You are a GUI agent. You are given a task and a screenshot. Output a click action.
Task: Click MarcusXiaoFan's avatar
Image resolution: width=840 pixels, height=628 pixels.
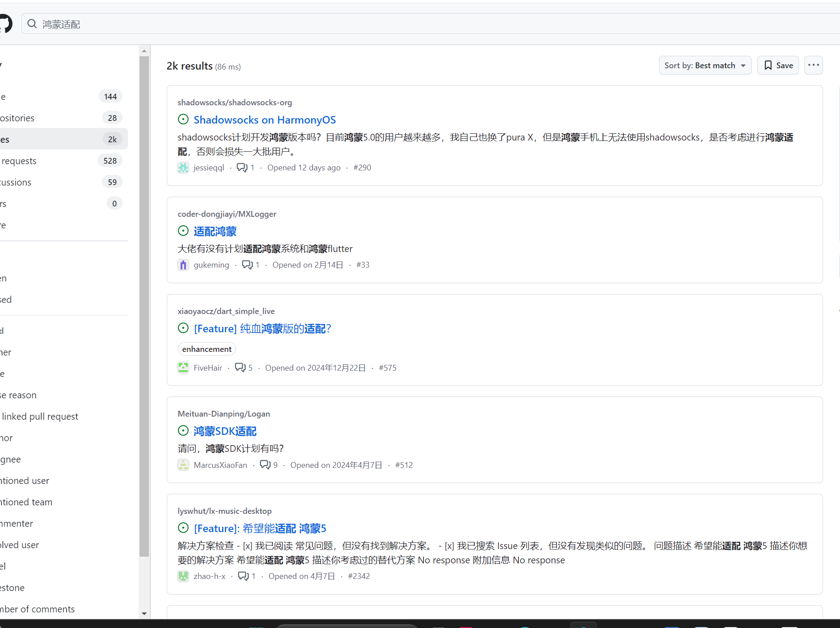click(x=183, y=465)
